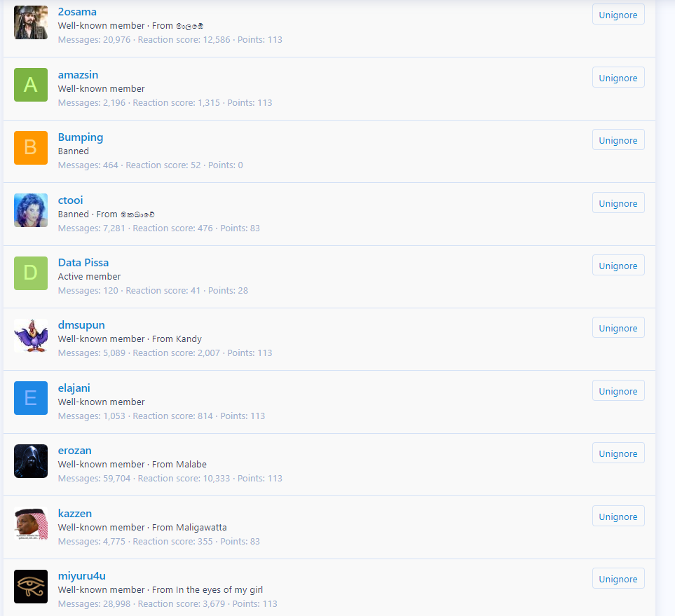Click the text 'From Maligawatta'

coord(189,527)
